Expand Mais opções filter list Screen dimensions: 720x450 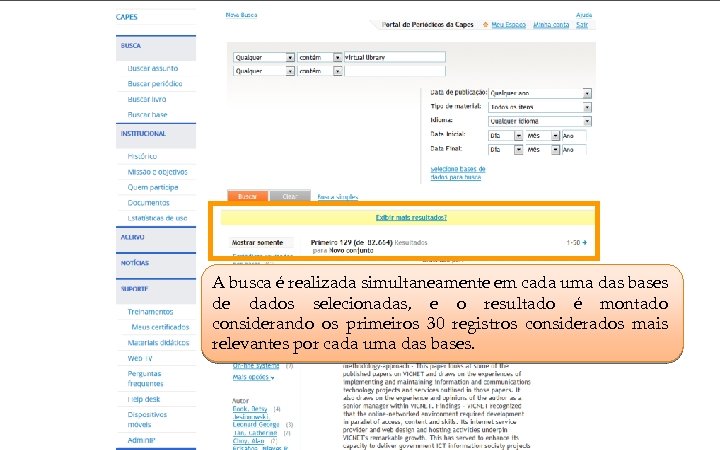click(253, 377)
